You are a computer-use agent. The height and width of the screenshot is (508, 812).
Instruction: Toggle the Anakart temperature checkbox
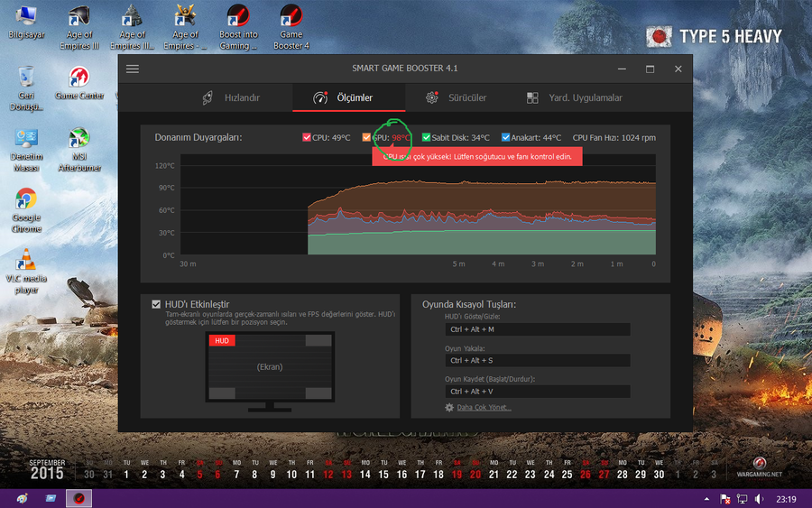tap(505, 138)
